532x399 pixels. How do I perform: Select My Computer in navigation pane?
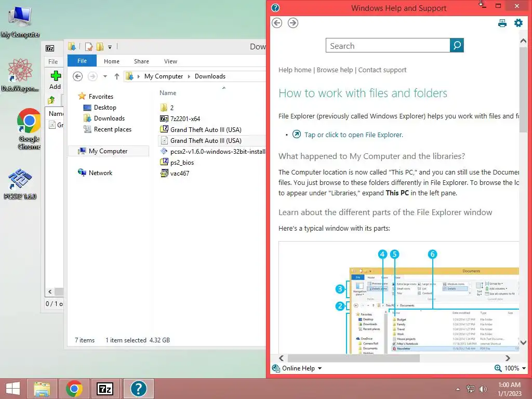(x=109, y=151)
